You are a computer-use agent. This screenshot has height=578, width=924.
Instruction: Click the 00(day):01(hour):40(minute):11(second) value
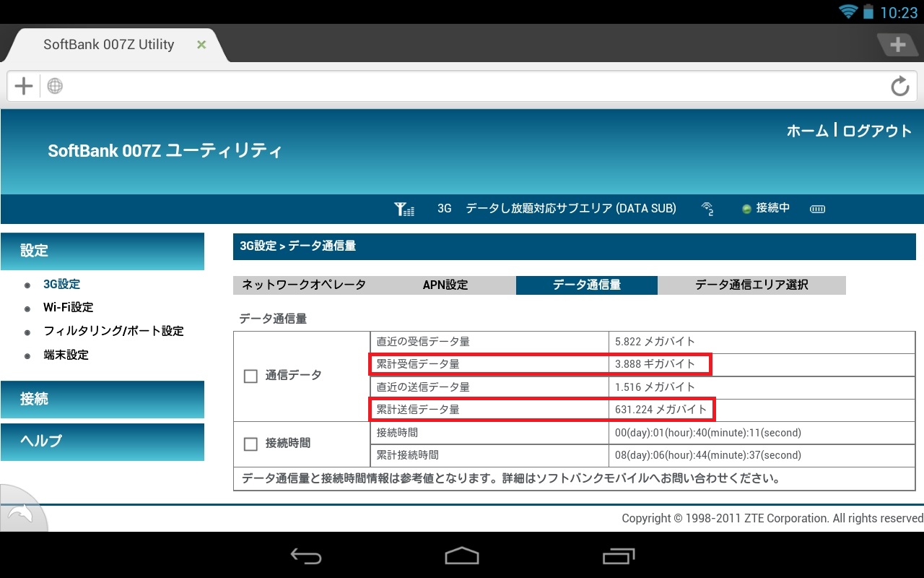coord(708,433)
